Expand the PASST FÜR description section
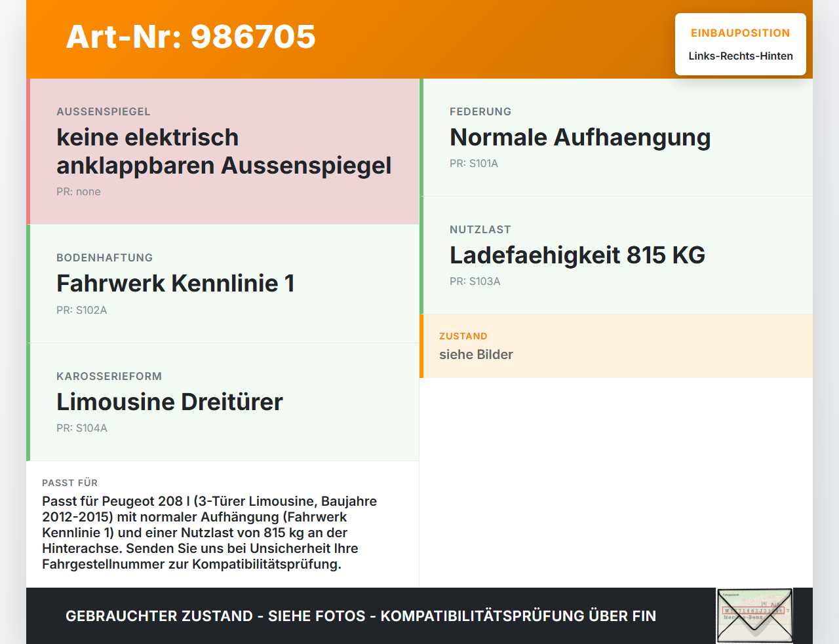 coord(223,524)
